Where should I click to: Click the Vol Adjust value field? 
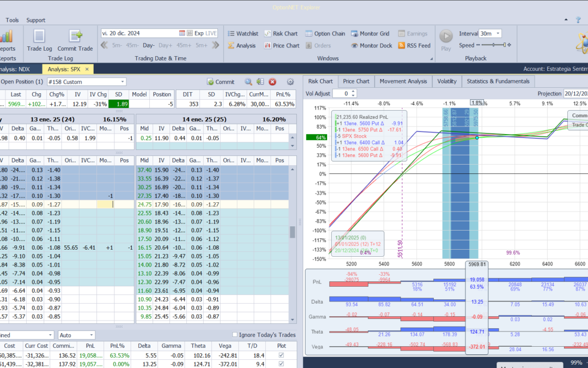click(341, 94)
